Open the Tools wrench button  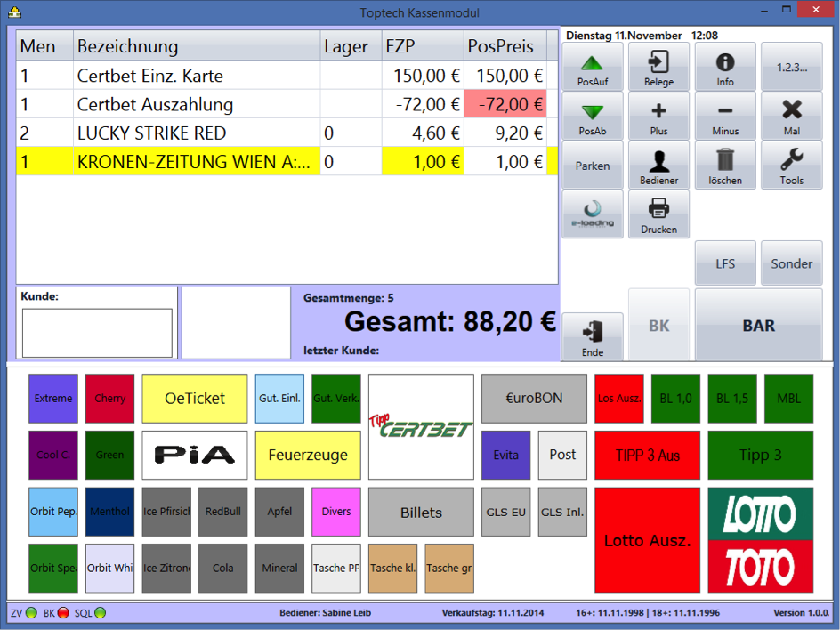pyautogui.click(x=792, y=165)
